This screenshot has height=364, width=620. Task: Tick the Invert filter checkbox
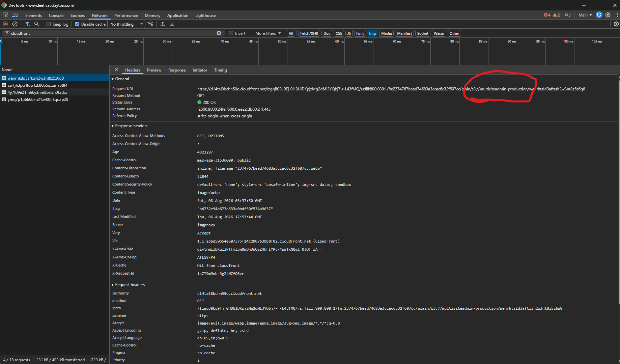231,33
